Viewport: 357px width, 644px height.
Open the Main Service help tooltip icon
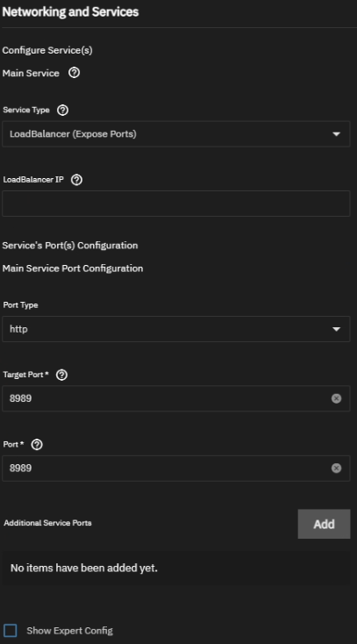[x=74, y=73]
